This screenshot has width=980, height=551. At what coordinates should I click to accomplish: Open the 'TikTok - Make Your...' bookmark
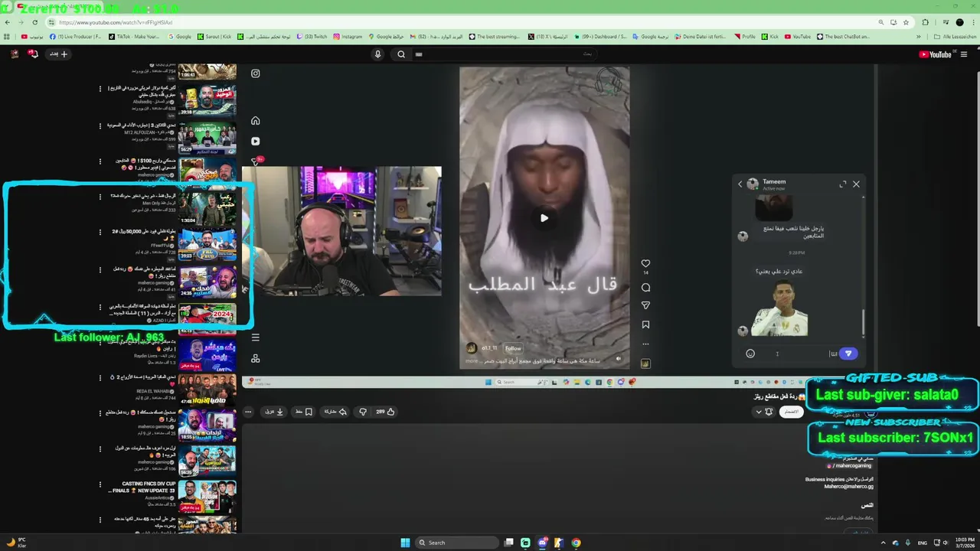tap(134, 36)
